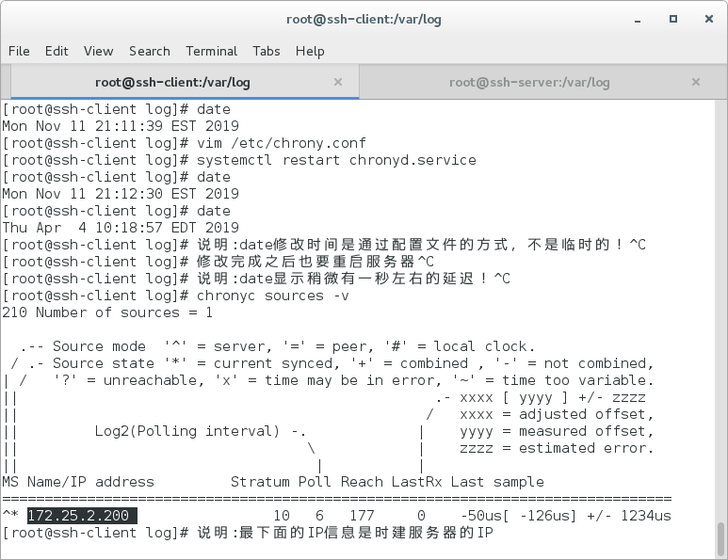728x560 pixels.
Task: Click the 'Source state' legend line
Action: coord(332,363)
